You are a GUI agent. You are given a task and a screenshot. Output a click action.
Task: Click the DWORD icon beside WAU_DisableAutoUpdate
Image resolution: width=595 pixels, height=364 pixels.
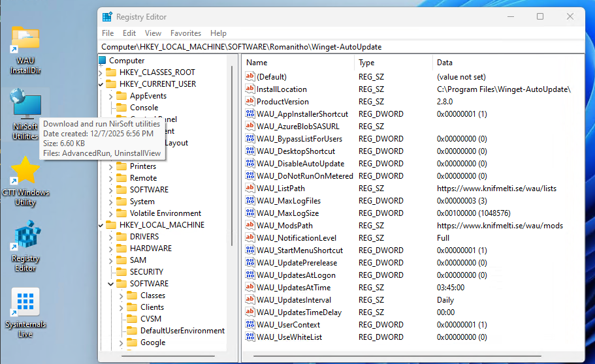click(x=249, y=164)
